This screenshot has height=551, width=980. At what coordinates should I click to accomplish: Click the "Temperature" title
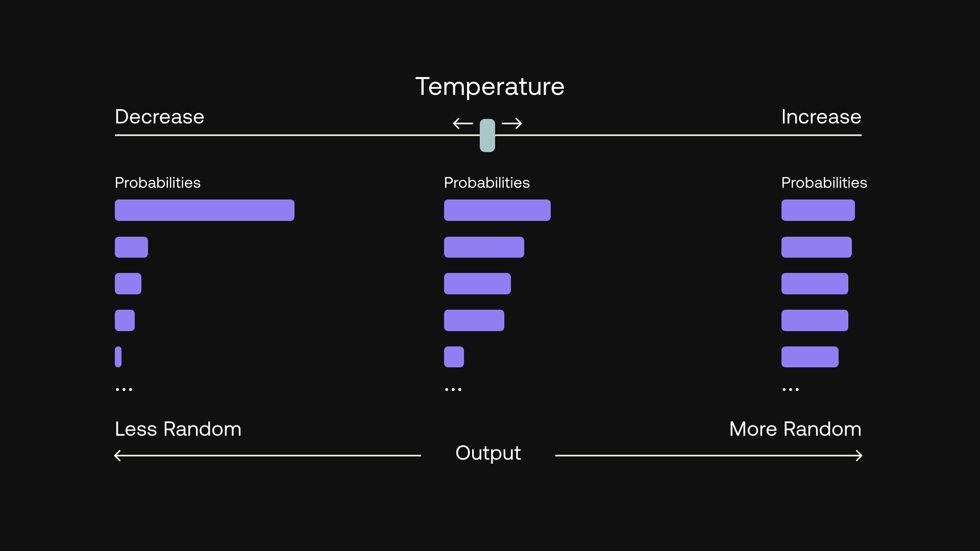(490, 86)
